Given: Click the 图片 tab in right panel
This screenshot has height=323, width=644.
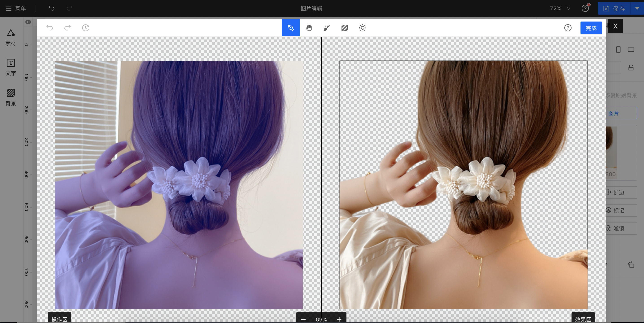Looking at the screenshot, I should coord(621,113).
